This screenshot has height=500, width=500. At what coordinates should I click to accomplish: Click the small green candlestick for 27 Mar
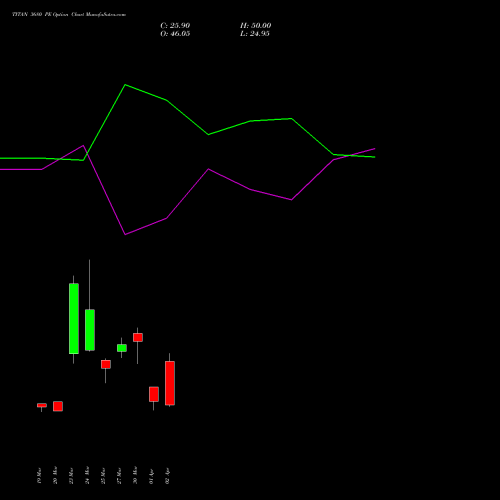point(122,348)
